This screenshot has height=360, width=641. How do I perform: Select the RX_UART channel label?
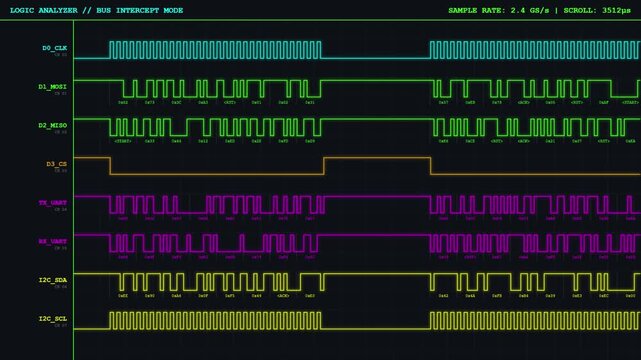coord(52,241)
